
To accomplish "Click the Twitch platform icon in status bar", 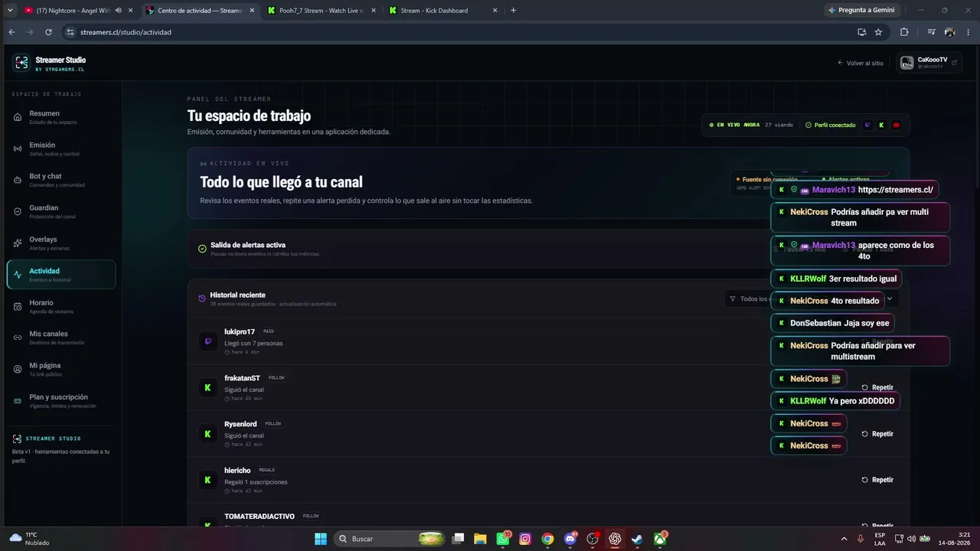I will (x=867, y=125).
